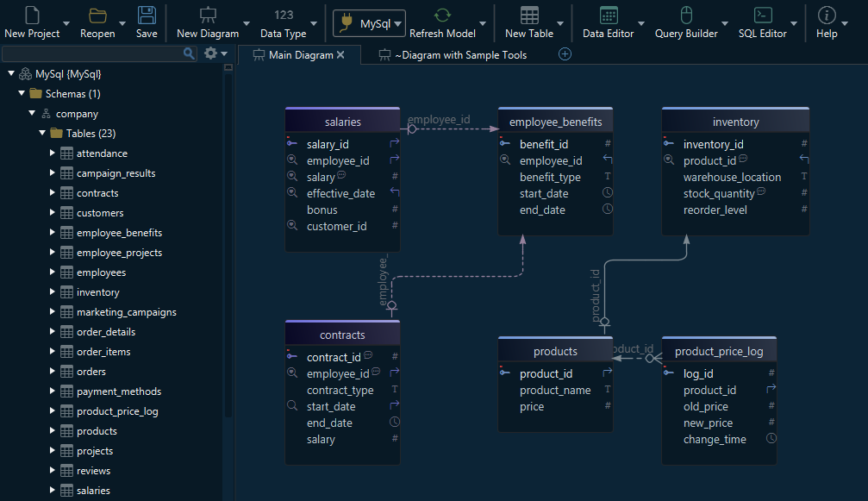Select campaign_results table in tree
This screenshot has height=501, width=868.
116,173
